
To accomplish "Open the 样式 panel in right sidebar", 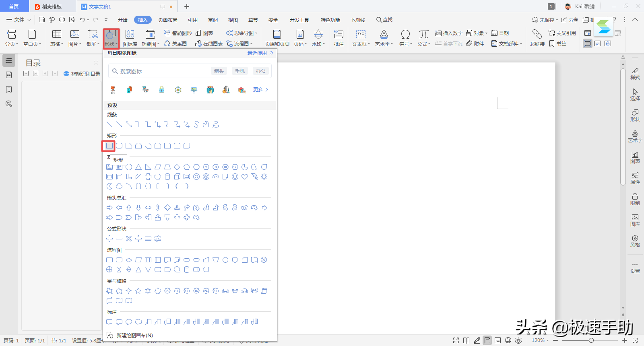I will click(x=635, y=73).
